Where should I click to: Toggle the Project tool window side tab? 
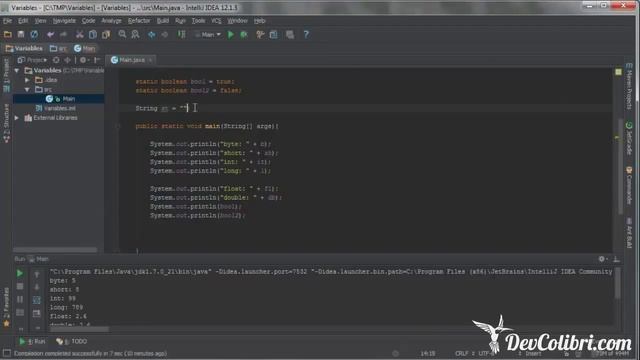6,76
